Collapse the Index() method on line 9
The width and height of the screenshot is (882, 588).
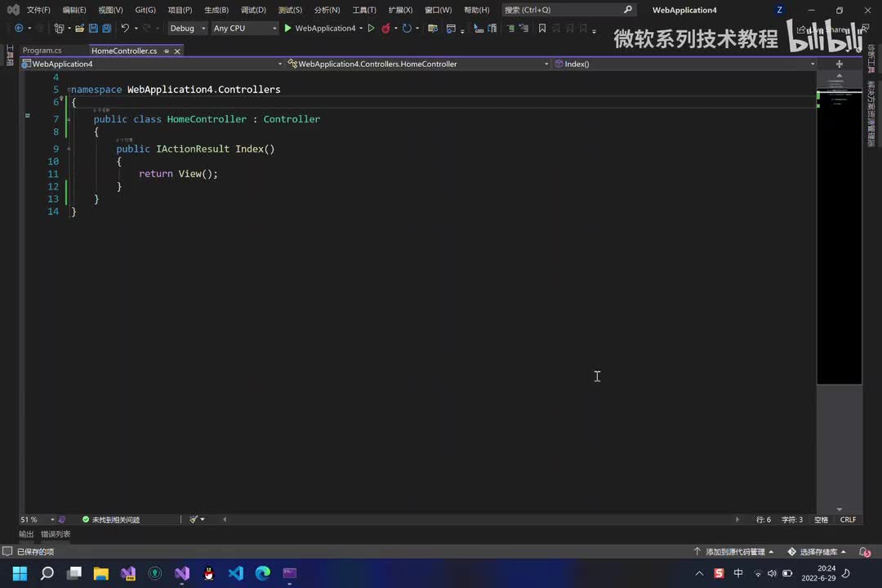point(69,149)
